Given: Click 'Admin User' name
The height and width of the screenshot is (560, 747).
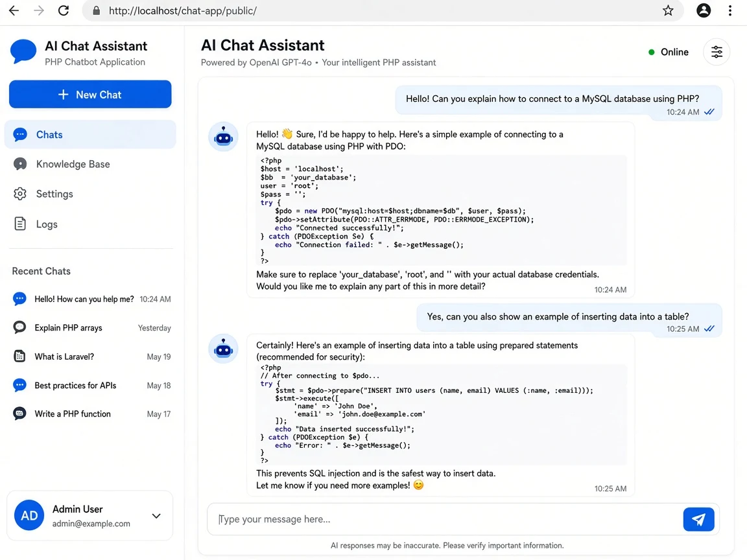Looking at the screenshot, I should pyautogui.click(x=77, y=509).
